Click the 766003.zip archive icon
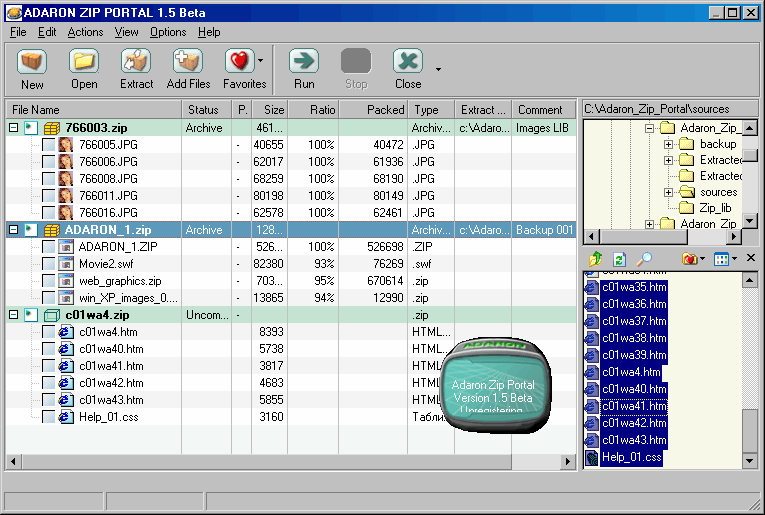Screen dimensions: 765x515 point(52,128)
